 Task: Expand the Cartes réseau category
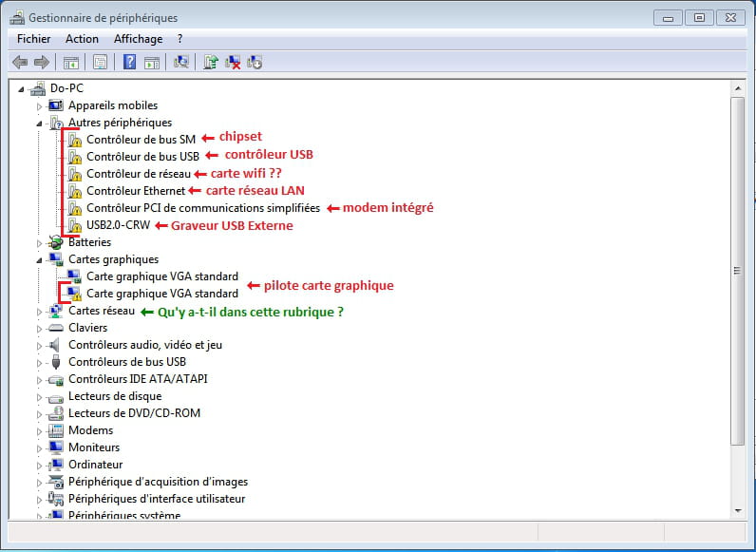click(x=40, y=311)
